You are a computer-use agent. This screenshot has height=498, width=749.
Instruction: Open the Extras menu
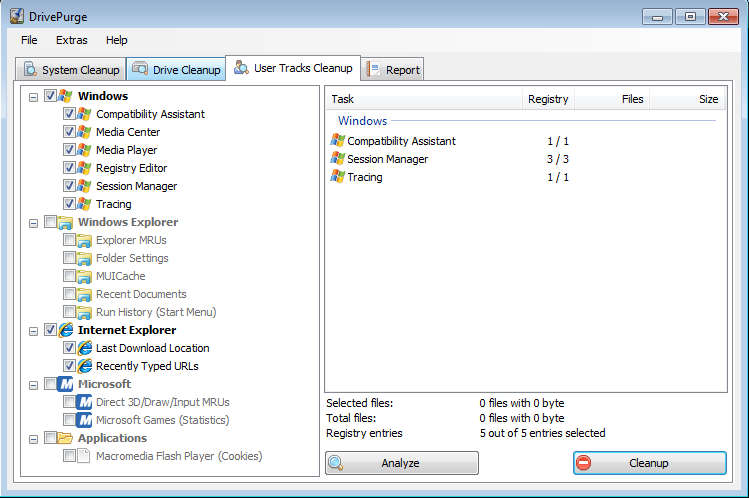pos(72,40)
